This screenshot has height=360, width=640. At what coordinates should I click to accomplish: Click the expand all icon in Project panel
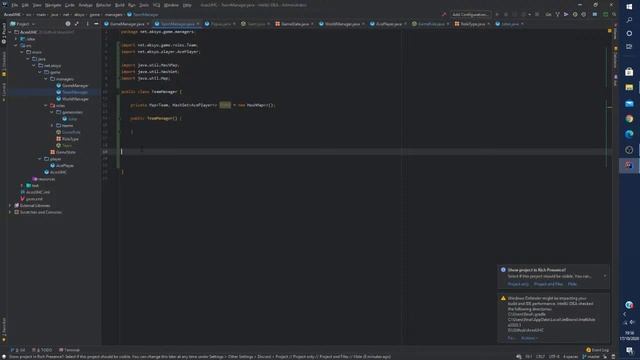point(77,24)
